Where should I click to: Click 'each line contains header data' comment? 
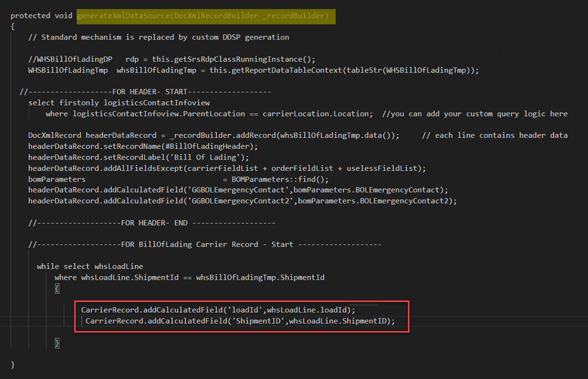click(x=494, y=135)
